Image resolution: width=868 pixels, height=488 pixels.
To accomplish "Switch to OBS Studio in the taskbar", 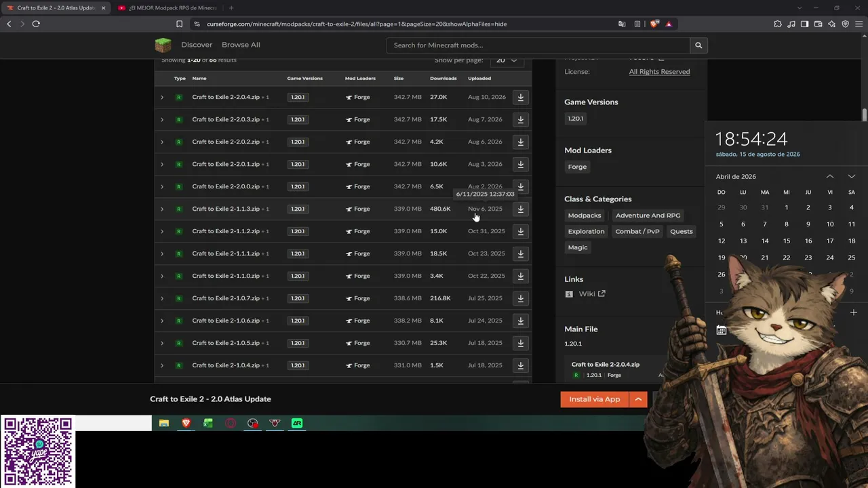I will [x=253, y=423].
